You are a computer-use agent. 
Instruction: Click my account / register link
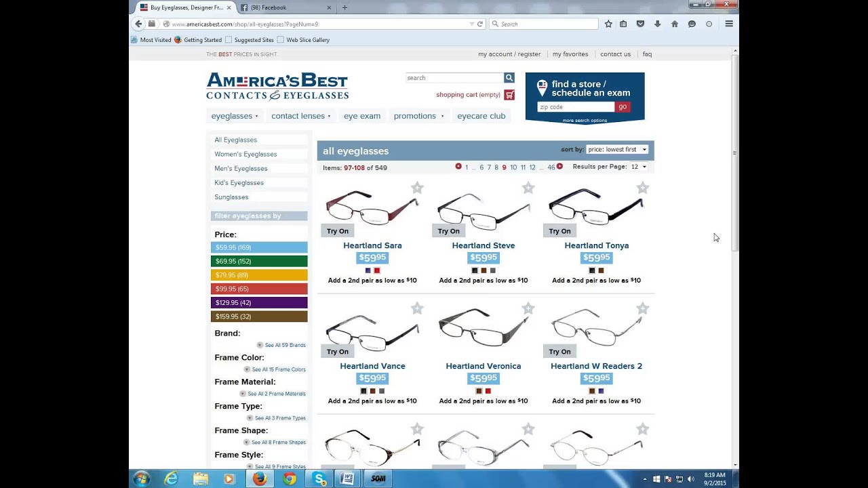(x=509, y=54)
